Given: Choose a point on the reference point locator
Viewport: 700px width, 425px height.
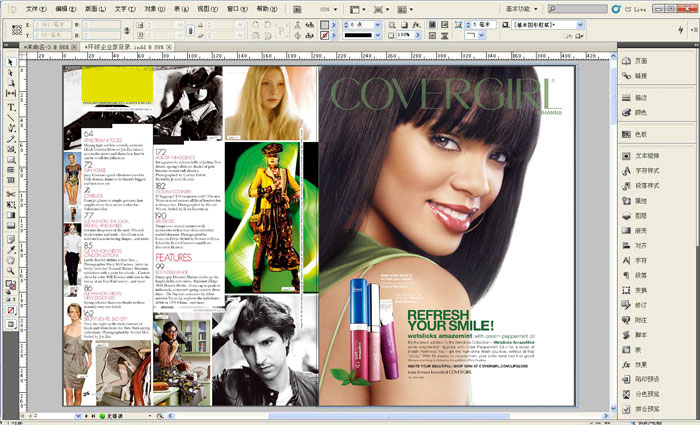Looking at the screenshot, I should coord(17,30).
